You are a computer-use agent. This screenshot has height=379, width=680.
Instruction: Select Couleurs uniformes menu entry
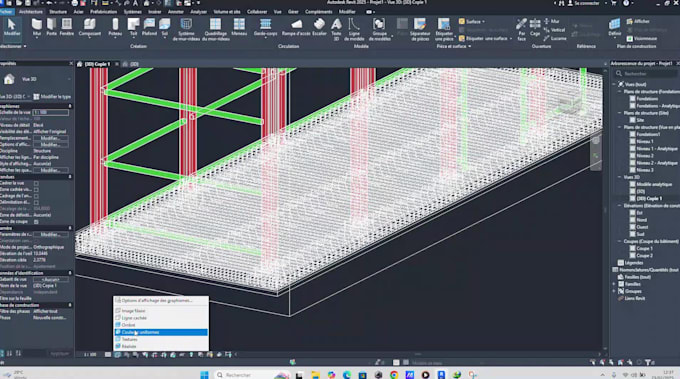[x=161, y=332]
